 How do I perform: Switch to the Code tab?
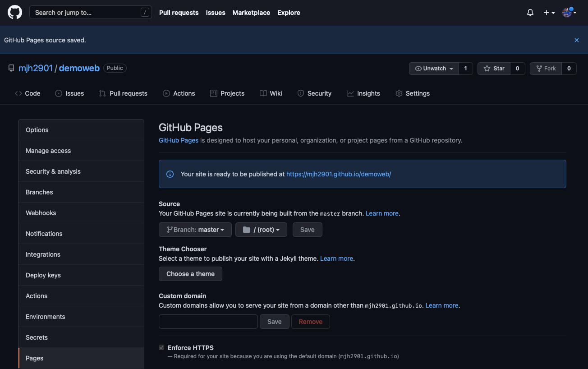[28, 93]
